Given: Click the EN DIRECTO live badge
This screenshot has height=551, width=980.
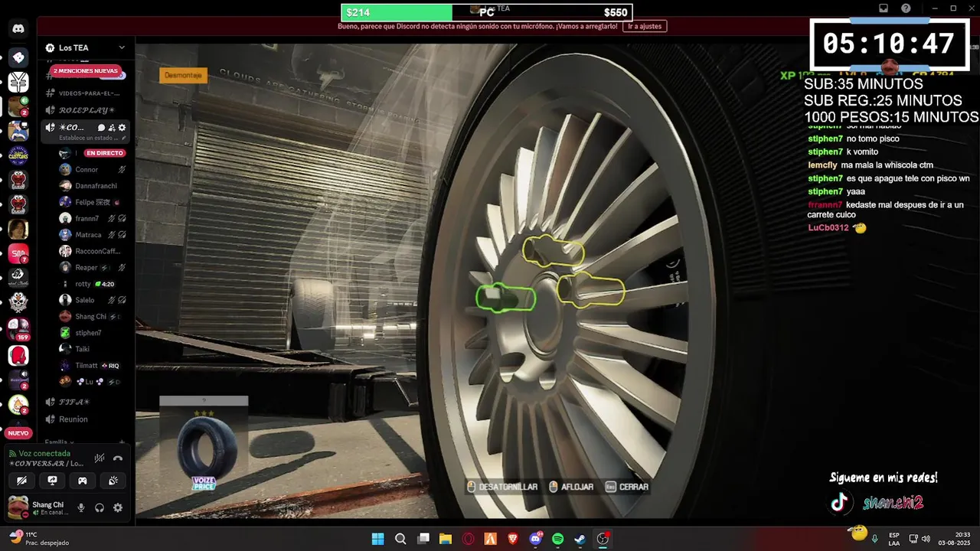Looking at the screenshot, I should click(105, 153).
